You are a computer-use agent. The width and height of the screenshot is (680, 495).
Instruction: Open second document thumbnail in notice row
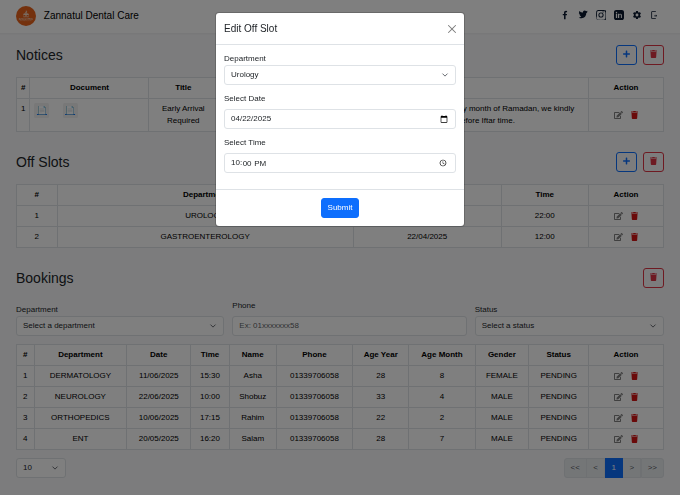tap(70, 111)
